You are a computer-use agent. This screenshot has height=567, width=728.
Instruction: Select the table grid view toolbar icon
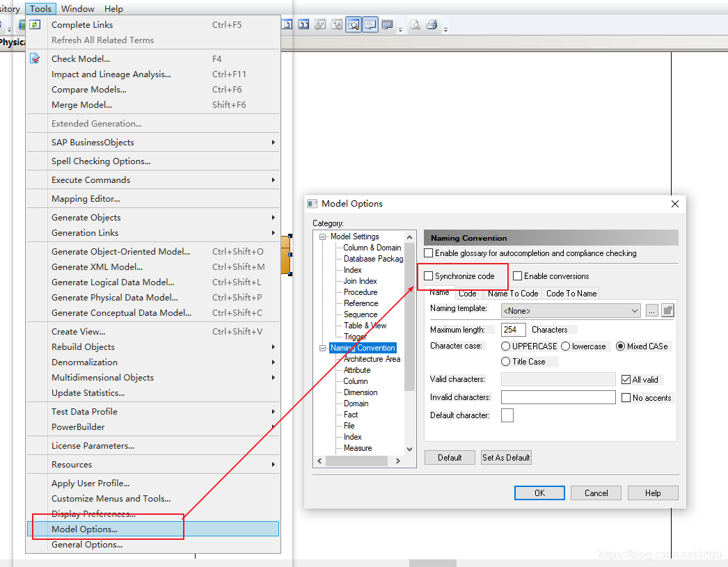(x=388, y=24)
